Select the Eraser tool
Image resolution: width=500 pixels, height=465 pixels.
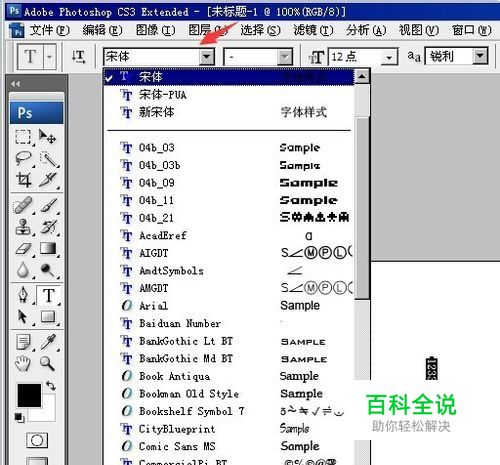coord(23,249)
